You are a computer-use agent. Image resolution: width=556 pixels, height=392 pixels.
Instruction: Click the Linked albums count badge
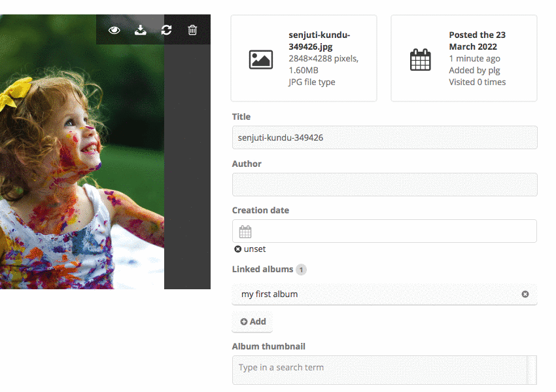[x=301, y=270]
